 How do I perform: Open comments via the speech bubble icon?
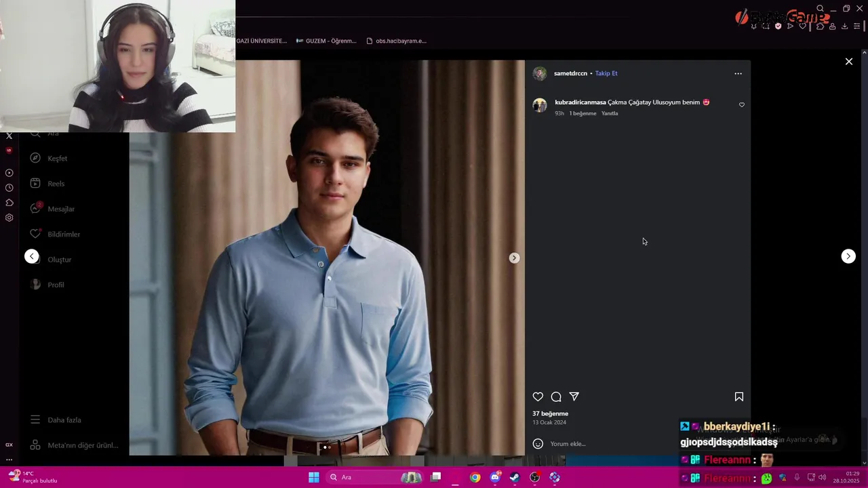point(556,396)
